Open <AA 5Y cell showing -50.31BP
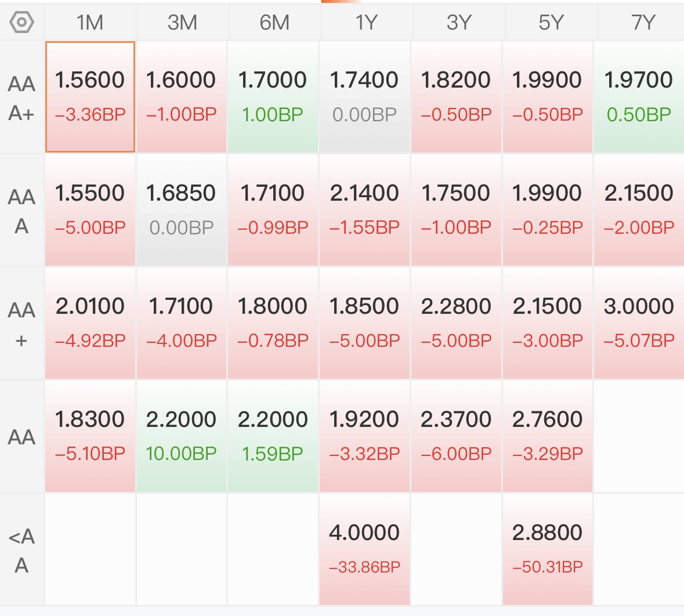This screenshot has height=616, width=684. (x=548, y=550)
